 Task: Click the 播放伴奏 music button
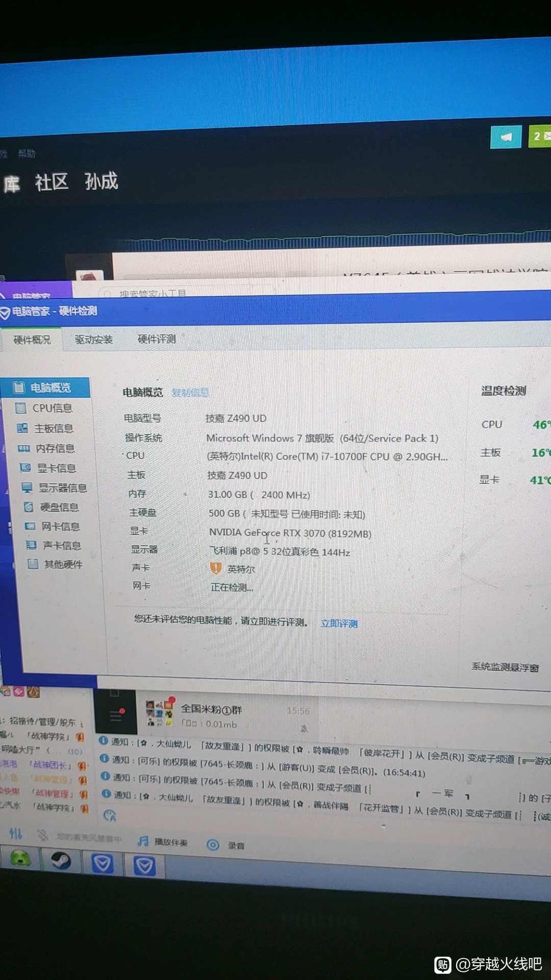pyautogui.click(x=163, y=842)
